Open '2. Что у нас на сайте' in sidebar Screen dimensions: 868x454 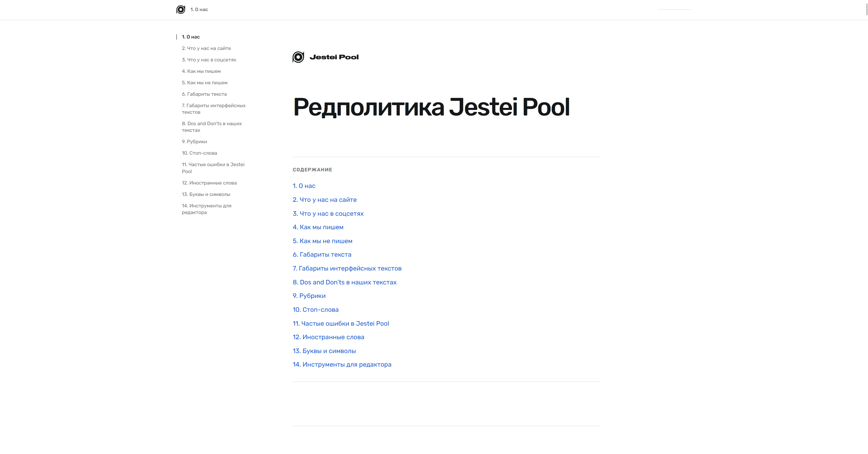pyautogui.click(x=206, y=48)
